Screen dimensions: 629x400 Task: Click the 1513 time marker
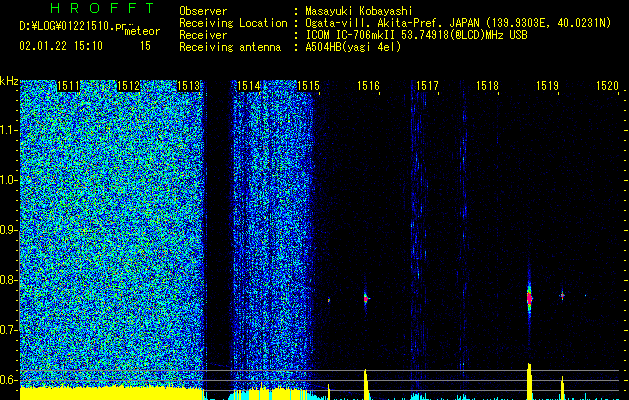188,85
